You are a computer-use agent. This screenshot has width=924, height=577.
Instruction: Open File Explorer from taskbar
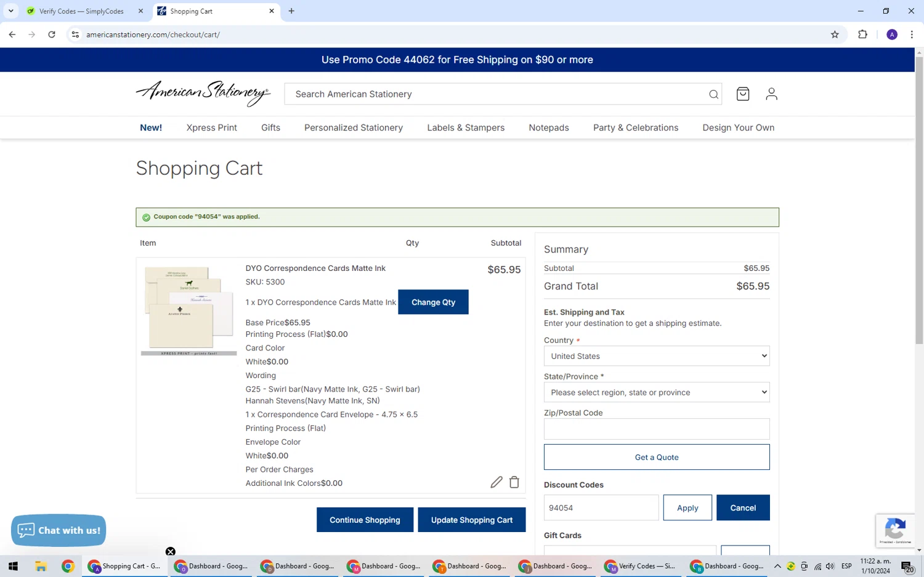coord(41,566)
